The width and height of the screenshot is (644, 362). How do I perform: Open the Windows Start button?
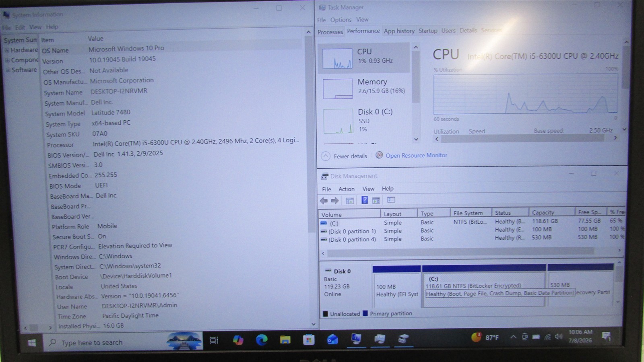pyautogui.click(x=31, y=343)
